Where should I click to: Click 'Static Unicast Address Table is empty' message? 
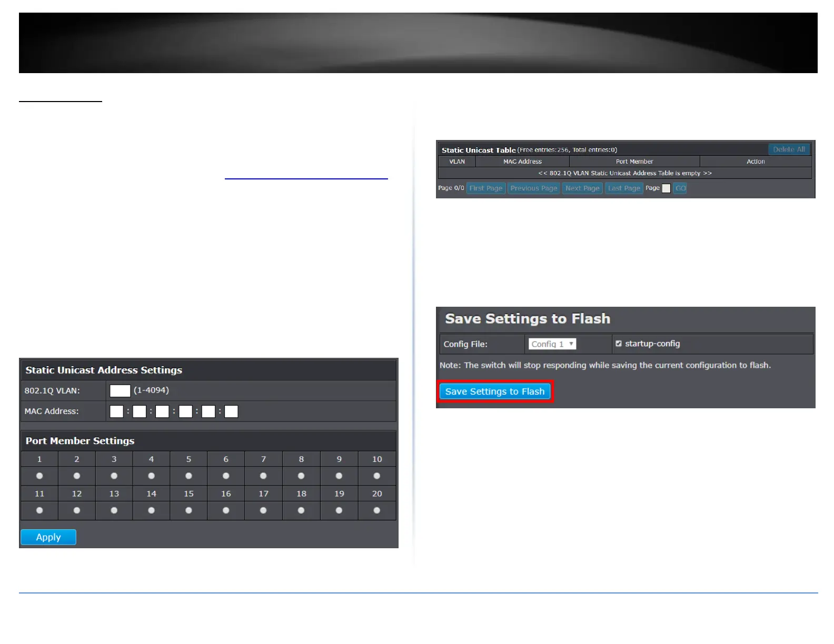pyautogui.click(x=625, y=173)
